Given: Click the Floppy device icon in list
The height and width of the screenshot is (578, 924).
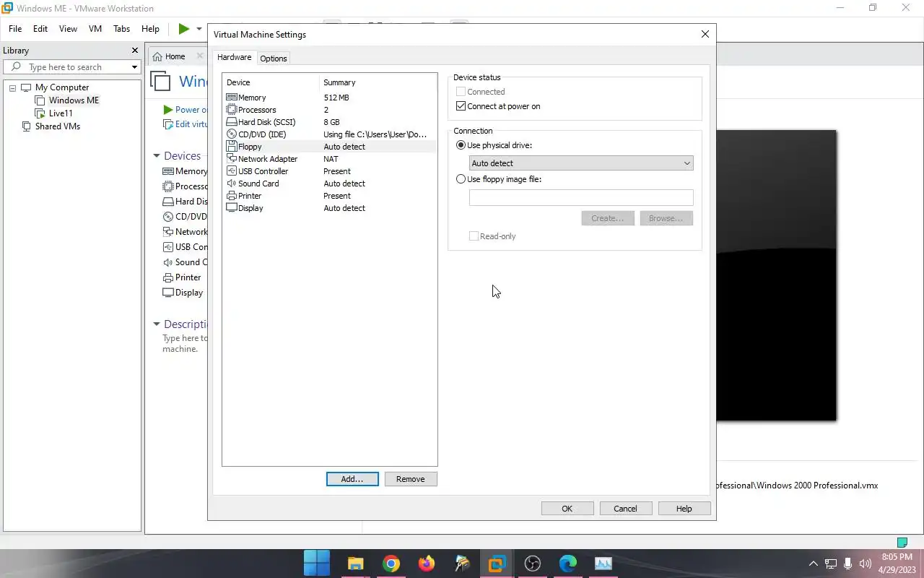Looking at the screenshot, I should 232,147.
